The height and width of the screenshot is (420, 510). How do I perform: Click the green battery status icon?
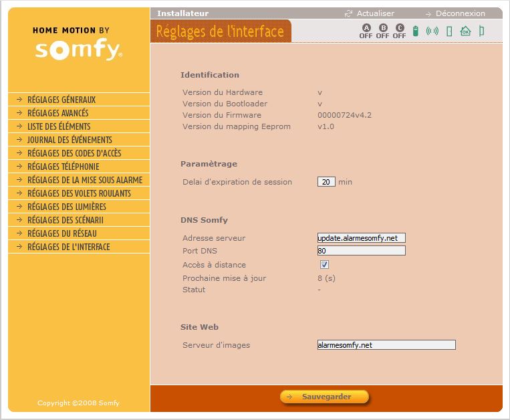tap(416, 31)
